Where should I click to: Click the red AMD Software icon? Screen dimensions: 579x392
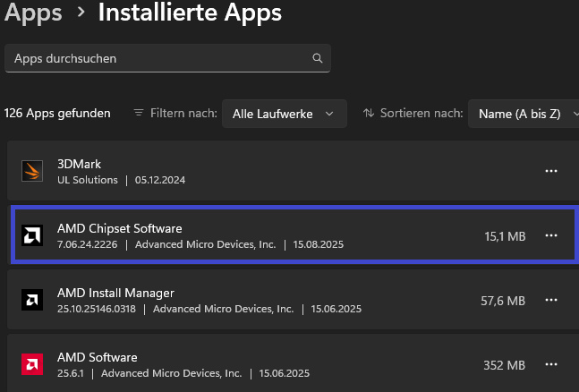click(x=32, y=364)
